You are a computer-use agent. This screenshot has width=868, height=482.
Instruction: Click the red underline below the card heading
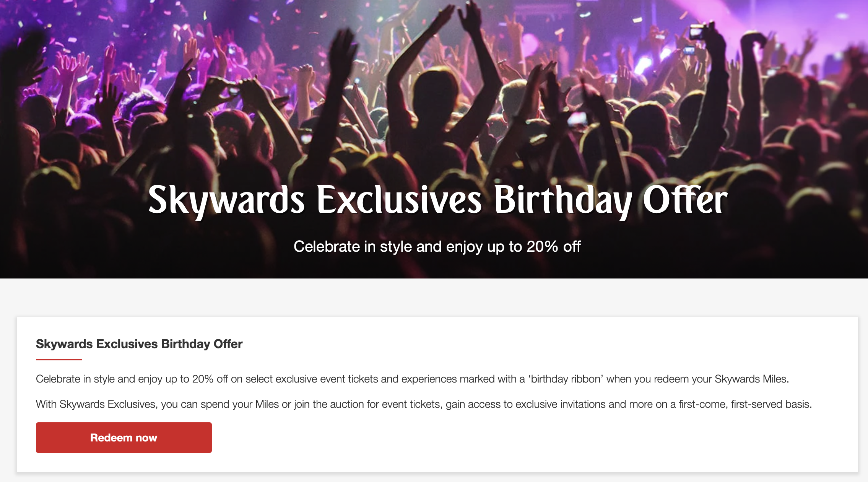pyautogui.click(x=59, y=360)
